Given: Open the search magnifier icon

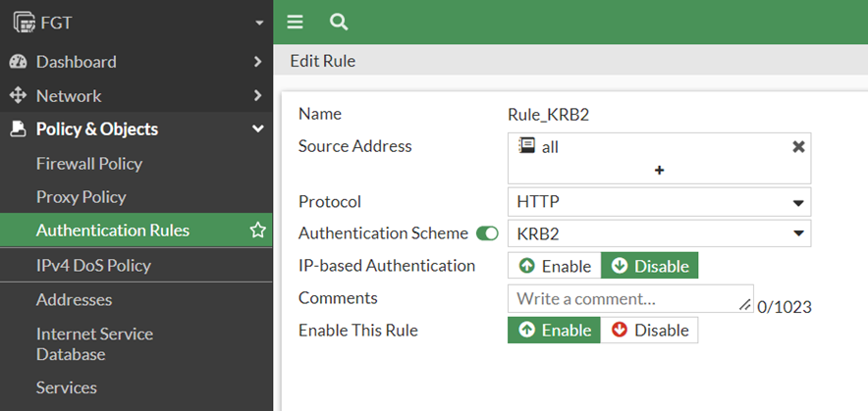Looking at the screenshot, I should pos(339,22).
